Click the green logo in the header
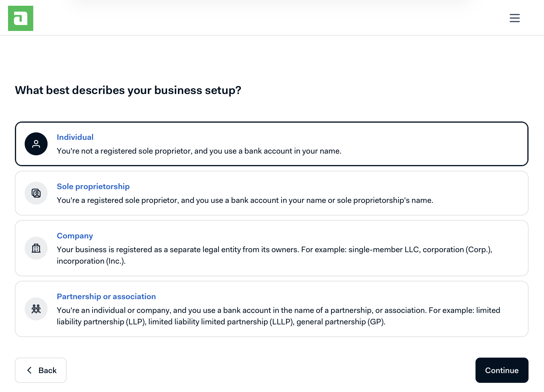Viewport: 544px width, 392px height. click(x=21, y=18)
